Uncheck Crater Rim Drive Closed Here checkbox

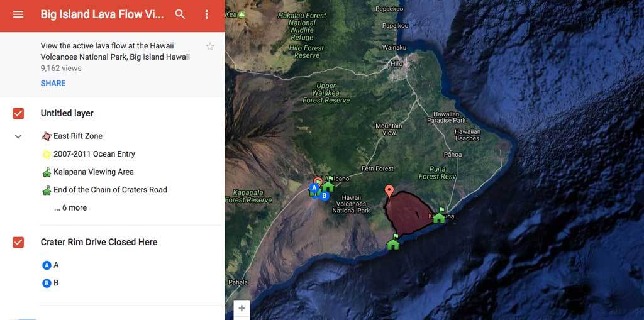[18, 243]
